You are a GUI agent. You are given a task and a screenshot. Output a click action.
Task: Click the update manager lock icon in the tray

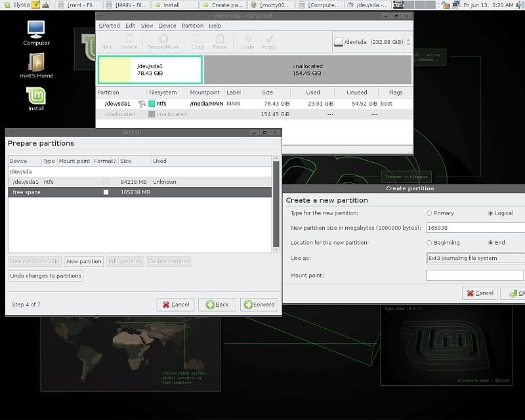point(445,5)
